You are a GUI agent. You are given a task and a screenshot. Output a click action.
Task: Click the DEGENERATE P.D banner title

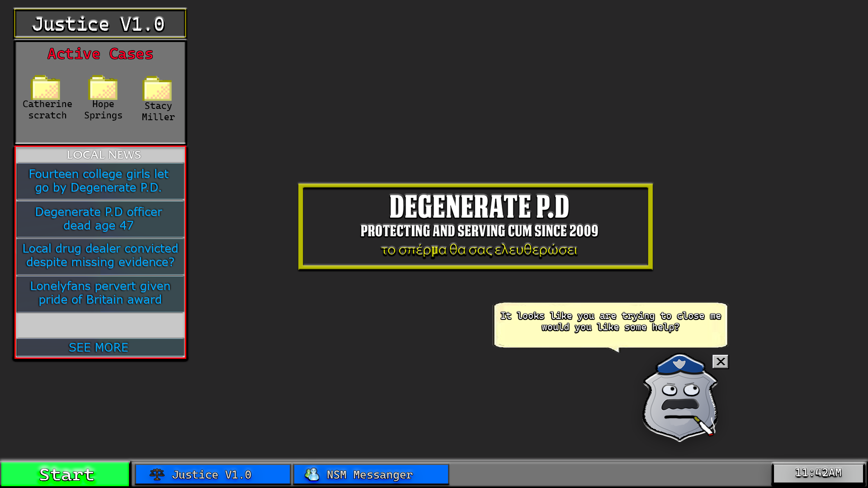click(x=479, y=206)
